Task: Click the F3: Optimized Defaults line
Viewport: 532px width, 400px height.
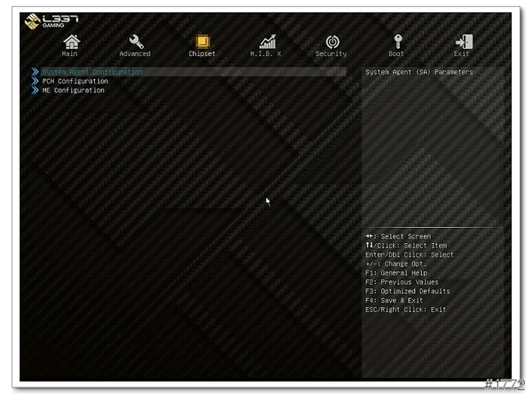Action: [408, 291]
